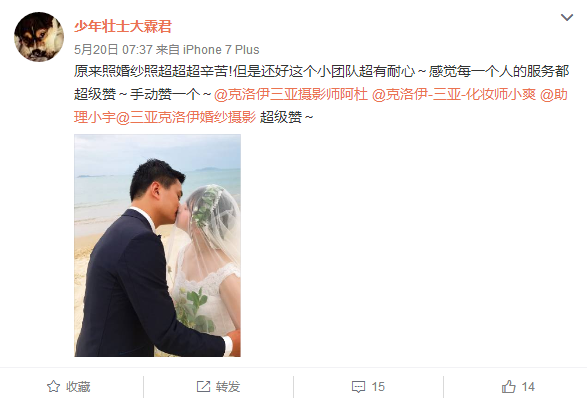The height and width of the screenshot is (401, 587).
Task: Open 少年壮士大霖君 user profile link
Action: tap(122, 27)
